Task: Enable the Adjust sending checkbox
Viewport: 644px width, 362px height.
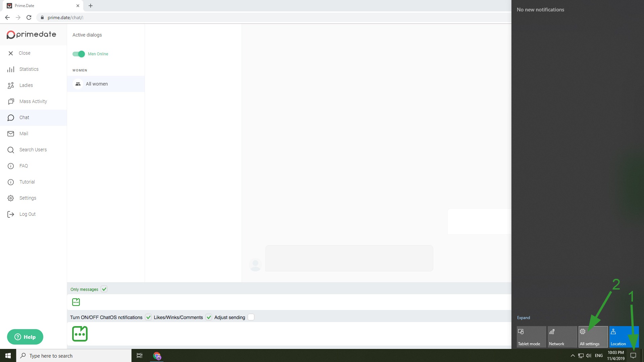Action: tap(251, 317)
